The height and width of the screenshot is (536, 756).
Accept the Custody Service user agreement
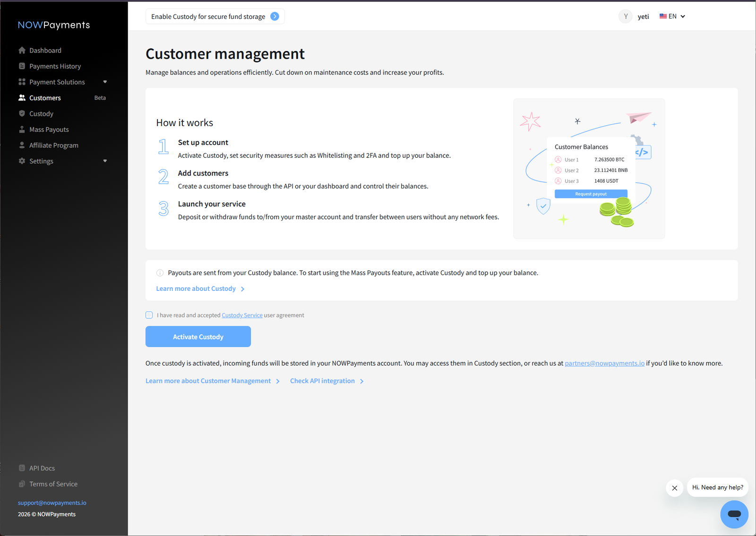(x=149, y=315)
